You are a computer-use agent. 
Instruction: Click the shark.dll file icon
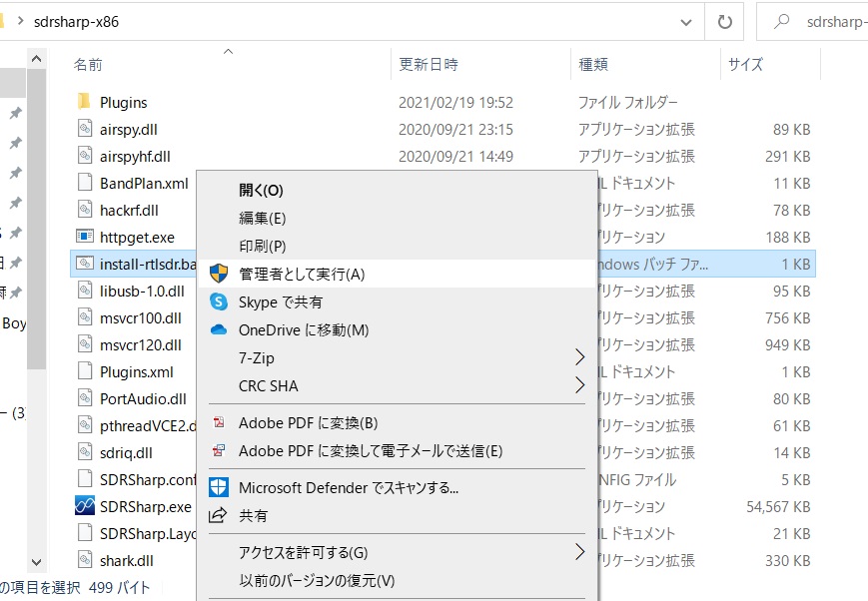[84, 560]
